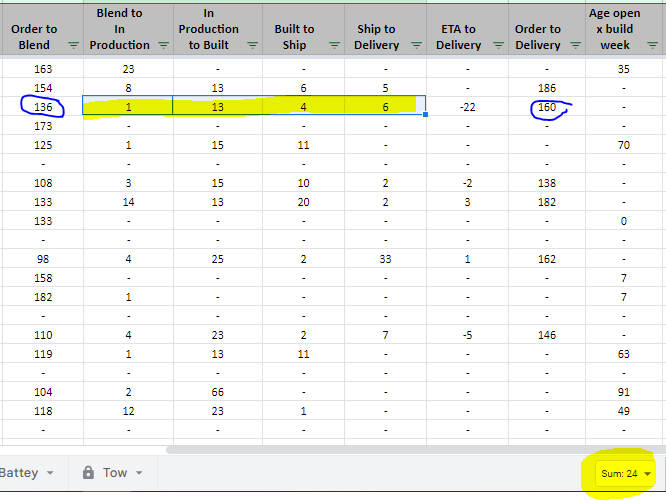Select the Order to Delivery cell showing 186
This screenshot has width=666, height=500.
[x=546, y=88]
